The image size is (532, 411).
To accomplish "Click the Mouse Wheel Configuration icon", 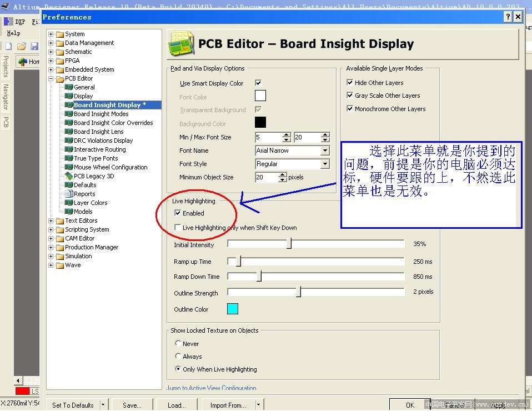I will pos(69,167).
